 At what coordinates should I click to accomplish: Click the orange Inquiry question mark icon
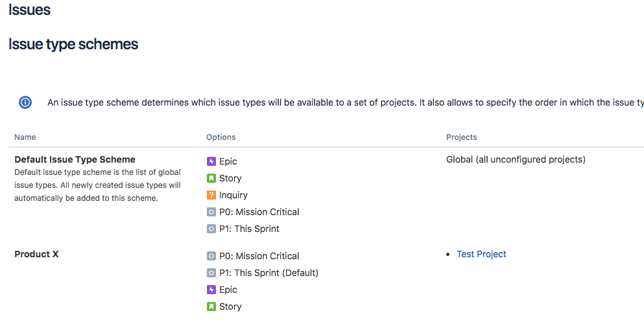point(211,195)
